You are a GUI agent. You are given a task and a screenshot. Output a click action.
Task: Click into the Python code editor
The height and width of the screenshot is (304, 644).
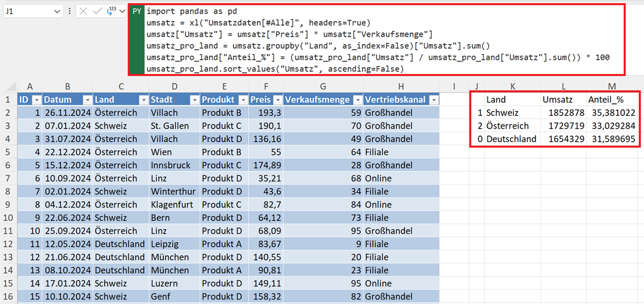(x=375, y=40)
